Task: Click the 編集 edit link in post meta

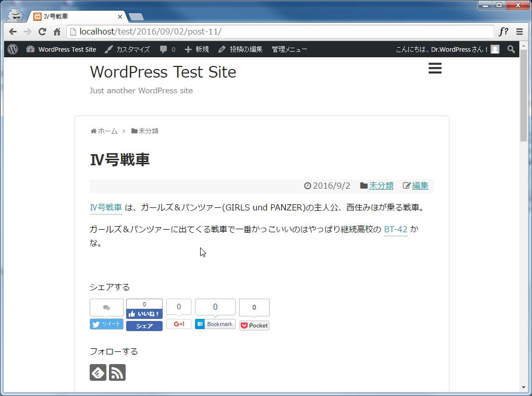Action: 420,186
